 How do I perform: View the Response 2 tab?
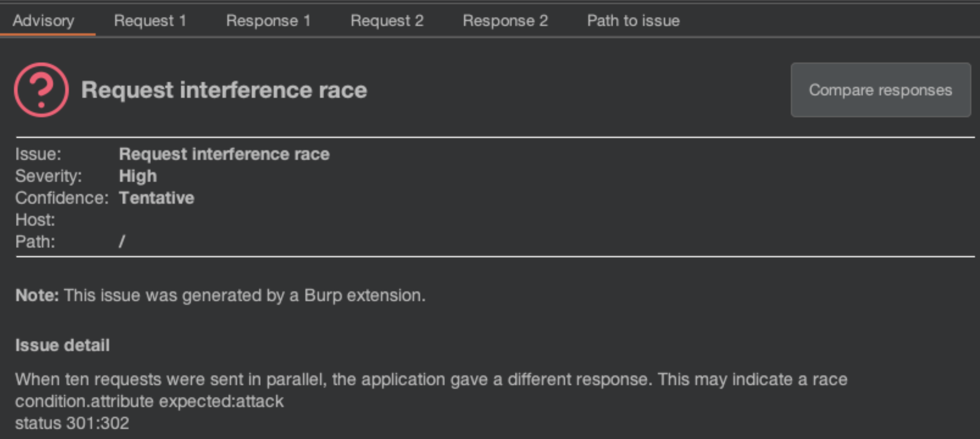pyautogui.click(x=505, y=21)
